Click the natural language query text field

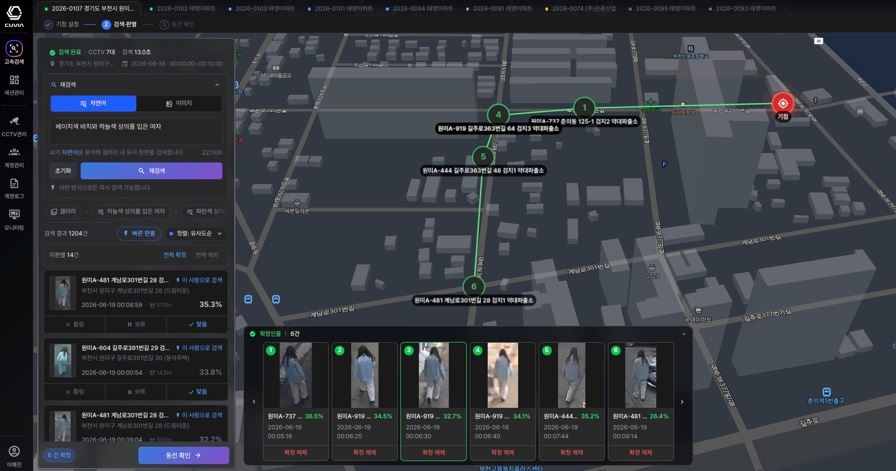pyautogui.click(x=136, y=132)
